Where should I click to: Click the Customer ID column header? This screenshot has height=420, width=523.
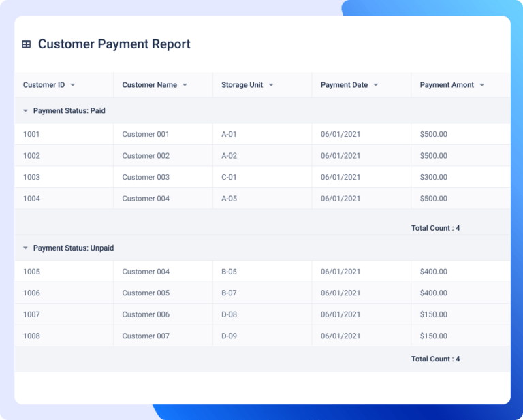tap(64, 85)
